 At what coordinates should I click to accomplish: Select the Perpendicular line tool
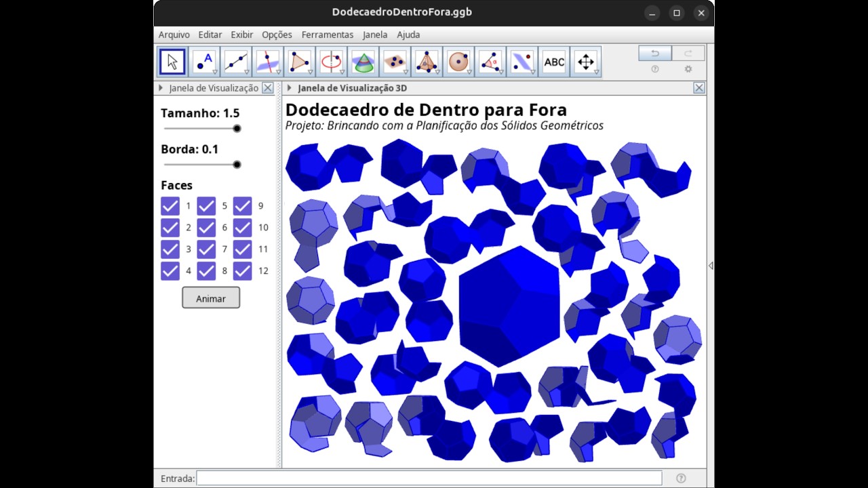pos(268,62)
